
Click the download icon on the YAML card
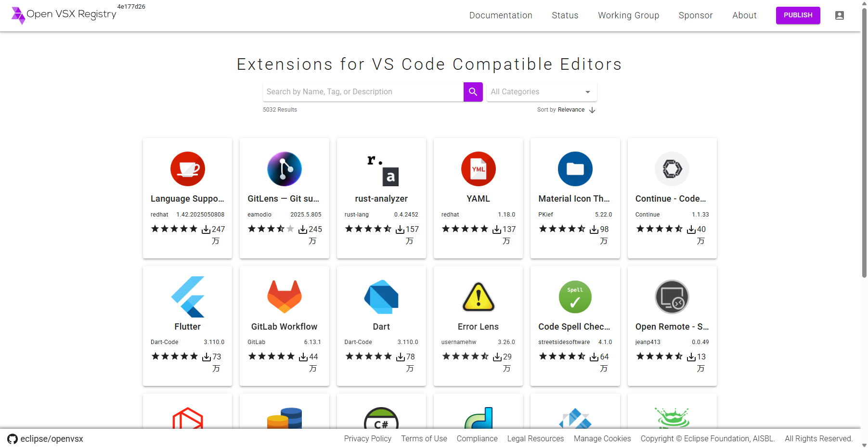coord(497,230)
